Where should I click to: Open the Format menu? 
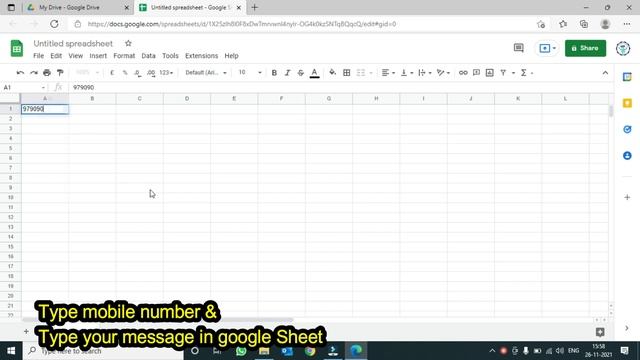pyautogui.click(x=124, y=56)
